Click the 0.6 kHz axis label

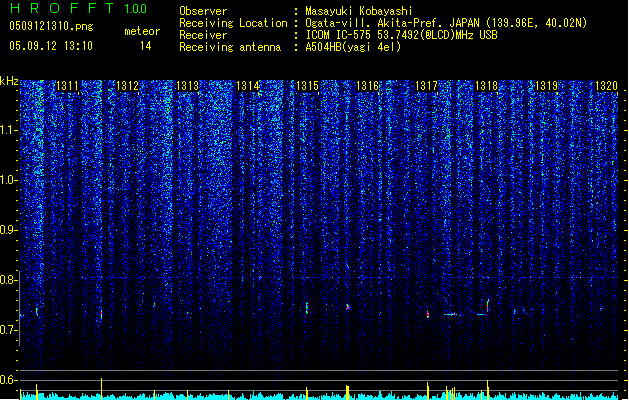pos(8,380)
